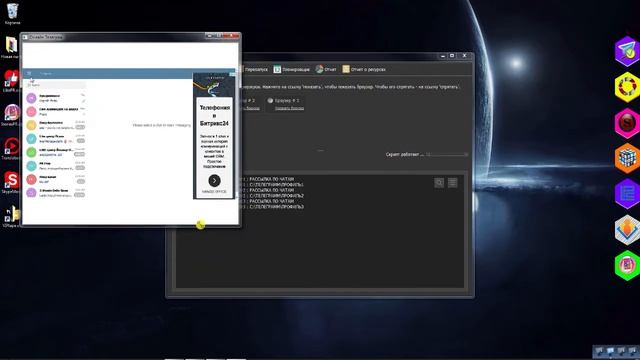Open the yellow hexagon icon with red ring

627,87
